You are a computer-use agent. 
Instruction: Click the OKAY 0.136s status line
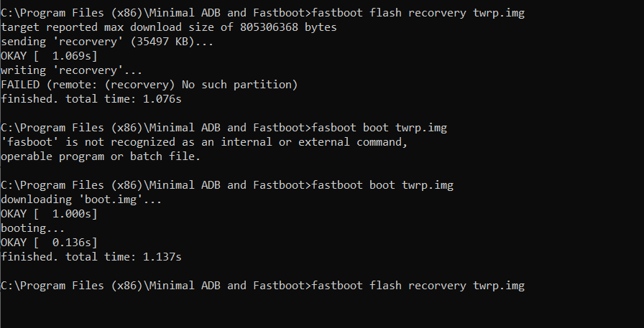[49, 243]
